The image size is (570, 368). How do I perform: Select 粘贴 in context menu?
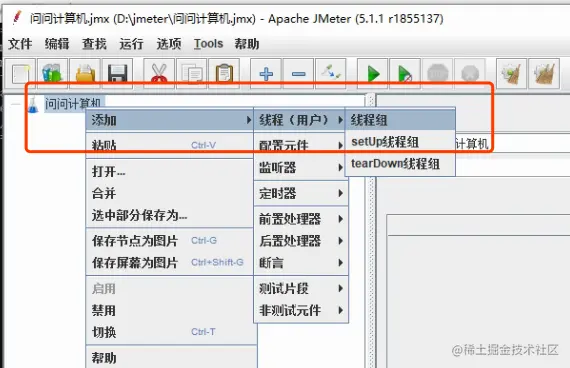[x=170, y=145]
